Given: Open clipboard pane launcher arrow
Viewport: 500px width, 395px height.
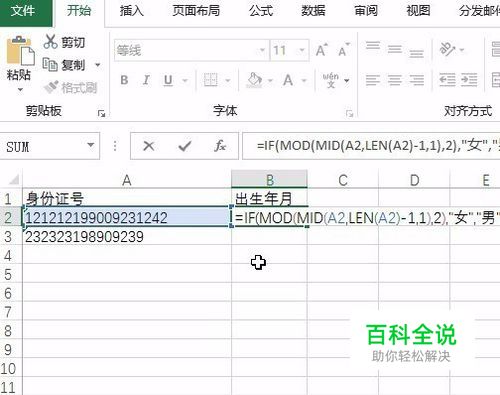Looking at the screenshot, I should point(101,114).
